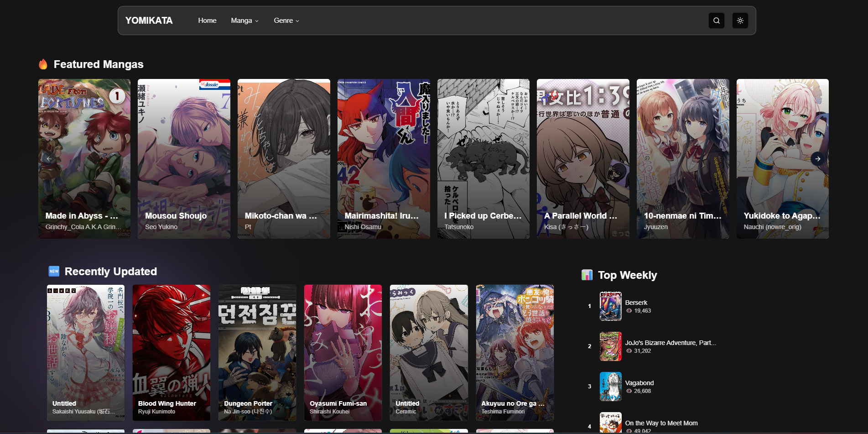This screenshot has width=868, height=434.
Task: Expand the Manga dropdown menu
Action: (244, 21)
